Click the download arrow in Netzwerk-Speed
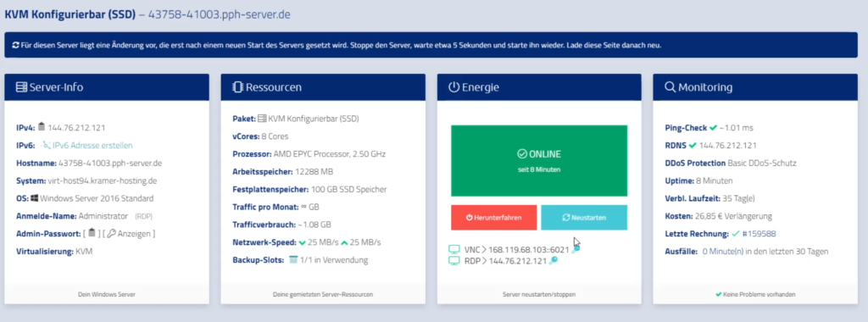 coord(303,243)
